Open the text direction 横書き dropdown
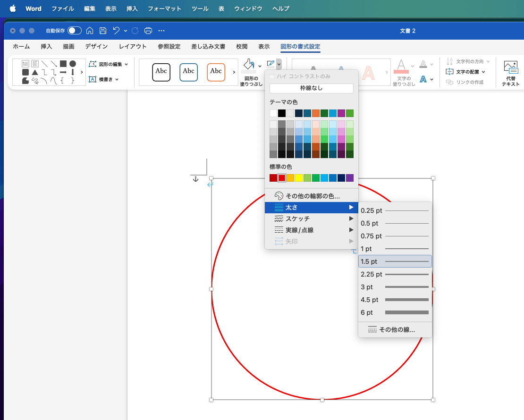Image resolution: width=524 pixels, height=420 pixels. coord(104,80)
